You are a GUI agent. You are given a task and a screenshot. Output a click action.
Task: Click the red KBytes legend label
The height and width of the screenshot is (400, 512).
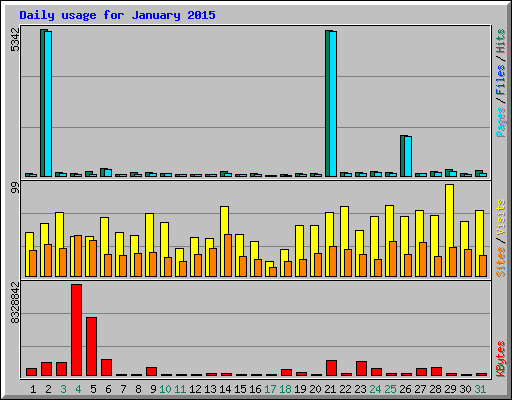[500, 359]
